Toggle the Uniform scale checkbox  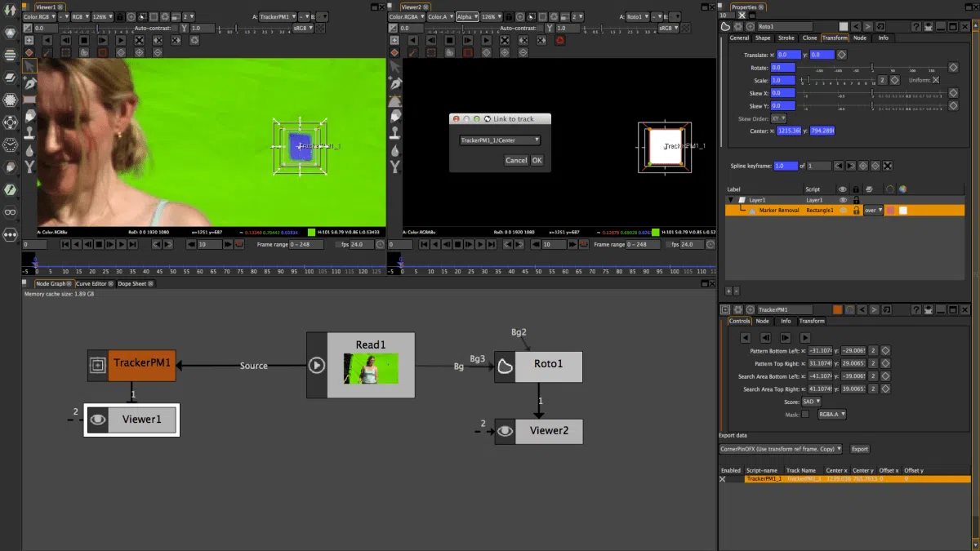pyautogui.click(x=935, y=80)
